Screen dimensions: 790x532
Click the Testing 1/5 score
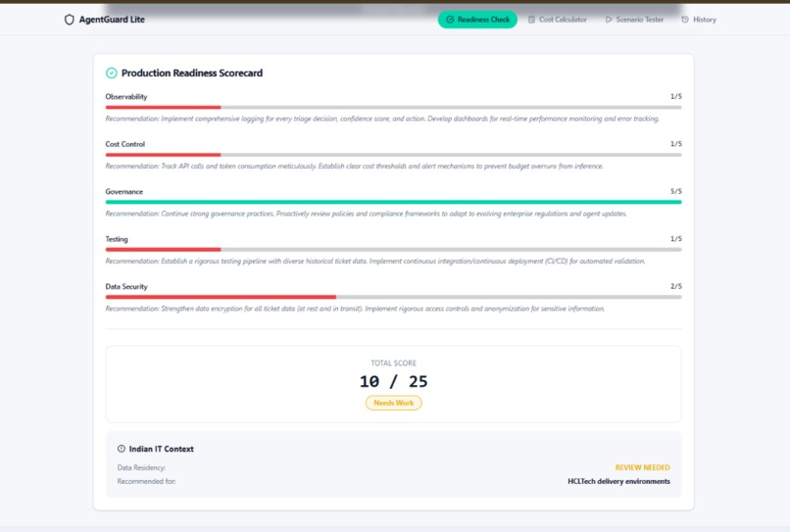[675, 239]
